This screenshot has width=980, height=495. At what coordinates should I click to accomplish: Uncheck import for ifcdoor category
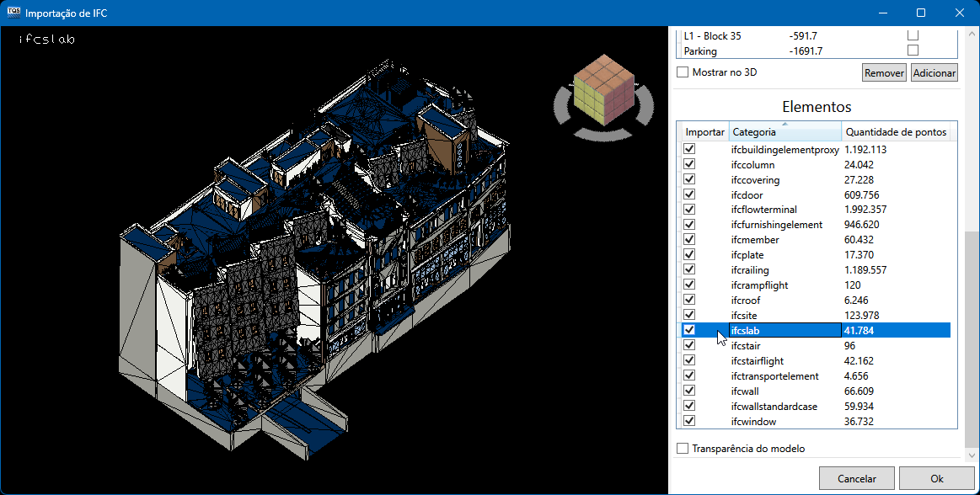click(x=689, y=195)
